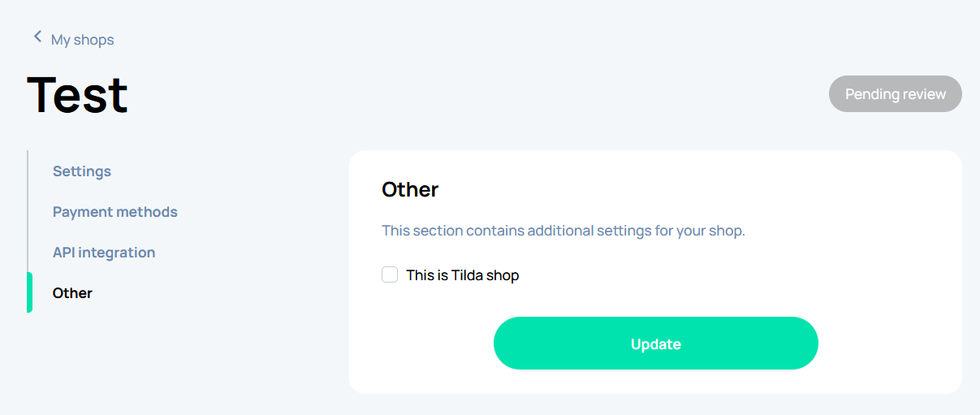Click the Pending review status badge
Image resolution: width=980 pixels, height=415 pixels.
(x=895, y=94)
